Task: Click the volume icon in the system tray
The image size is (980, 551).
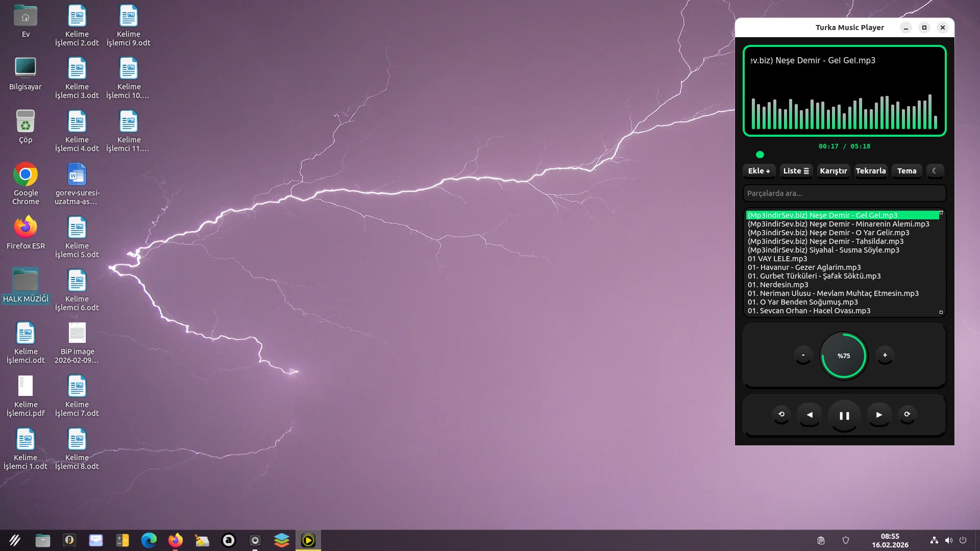Action: click(x=948, y=540)
